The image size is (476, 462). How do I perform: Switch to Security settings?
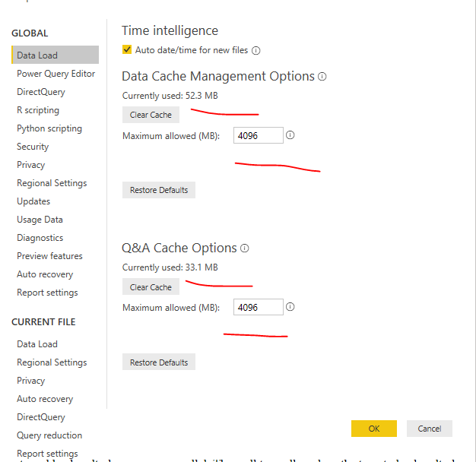pos(33,147)
